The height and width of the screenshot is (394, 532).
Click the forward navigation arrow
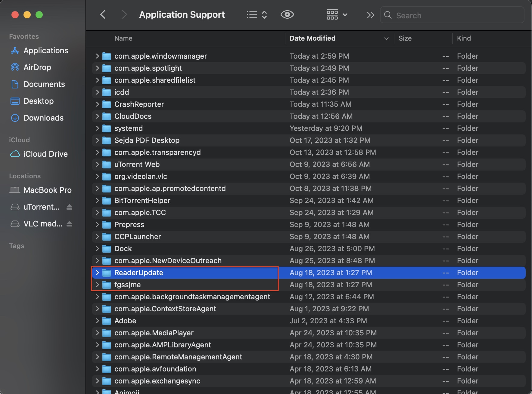[124, 14]
